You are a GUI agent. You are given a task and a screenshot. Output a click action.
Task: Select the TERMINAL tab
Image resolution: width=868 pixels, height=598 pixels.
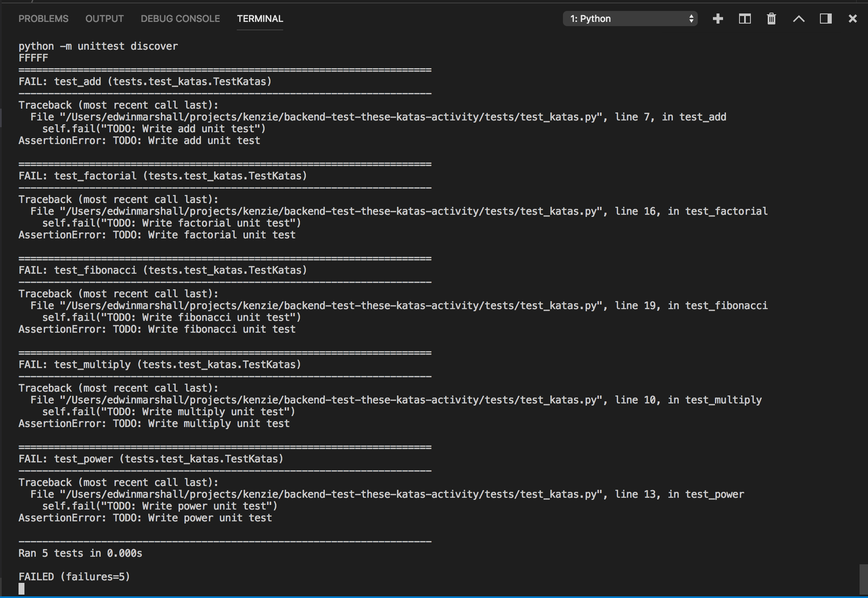click(x=260, y=19)
